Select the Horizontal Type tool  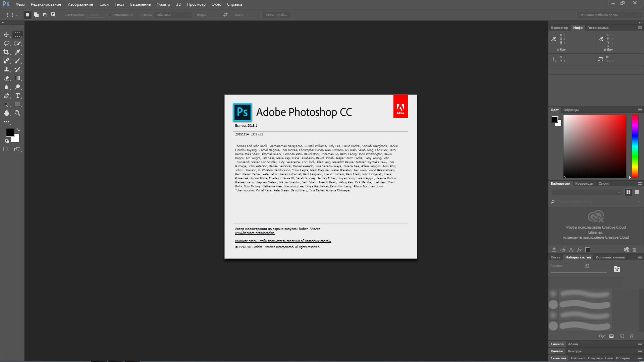pos(17,96)
